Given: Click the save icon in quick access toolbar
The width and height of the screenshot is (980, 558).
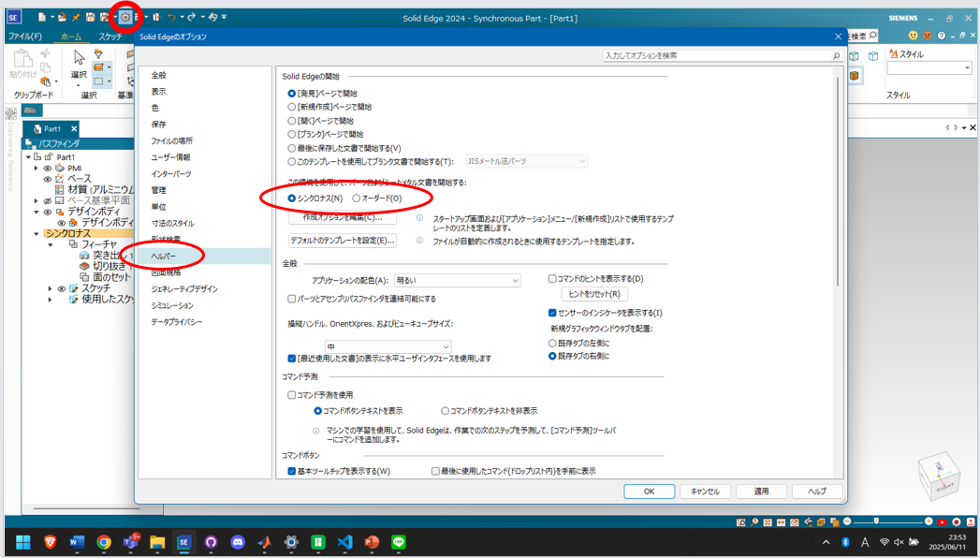Looking at the screenshot, I should [x=90, y=17].
